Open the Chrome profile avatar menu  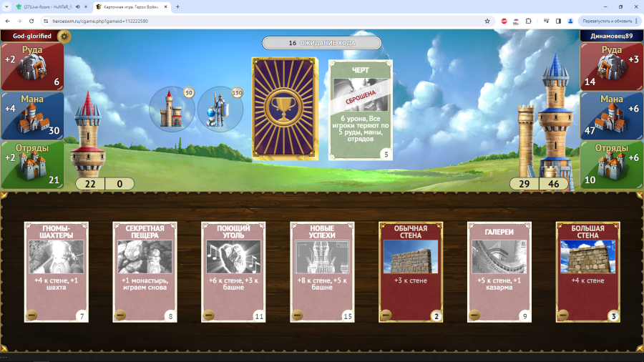570,21
